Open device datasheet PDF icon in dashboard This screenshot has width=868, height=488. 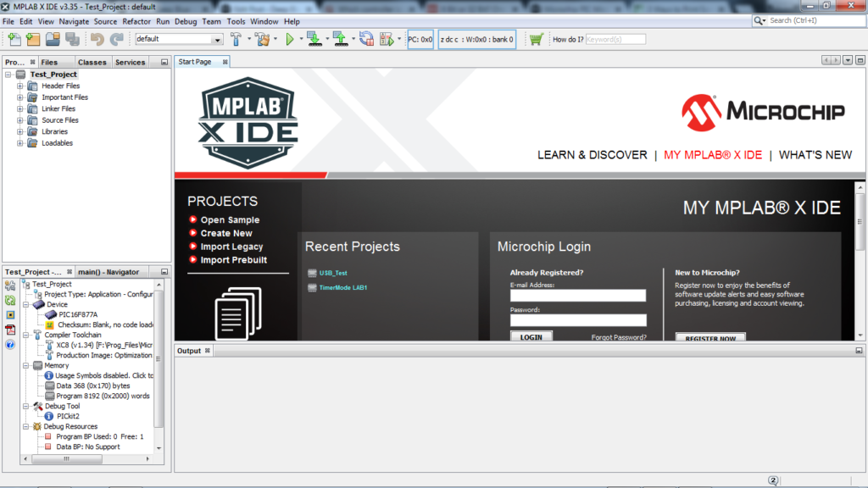pos(10,330)
